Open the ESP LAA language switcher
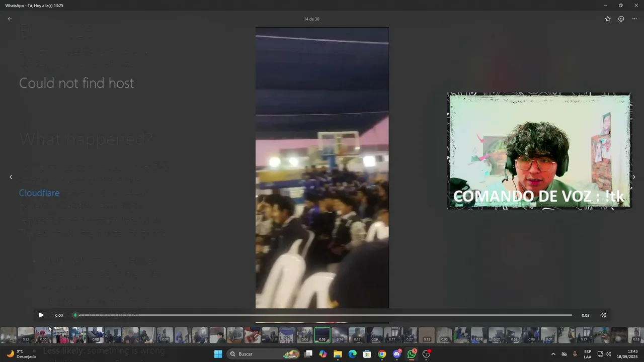Viewport: 644px width, 362px height. [588, 354]
